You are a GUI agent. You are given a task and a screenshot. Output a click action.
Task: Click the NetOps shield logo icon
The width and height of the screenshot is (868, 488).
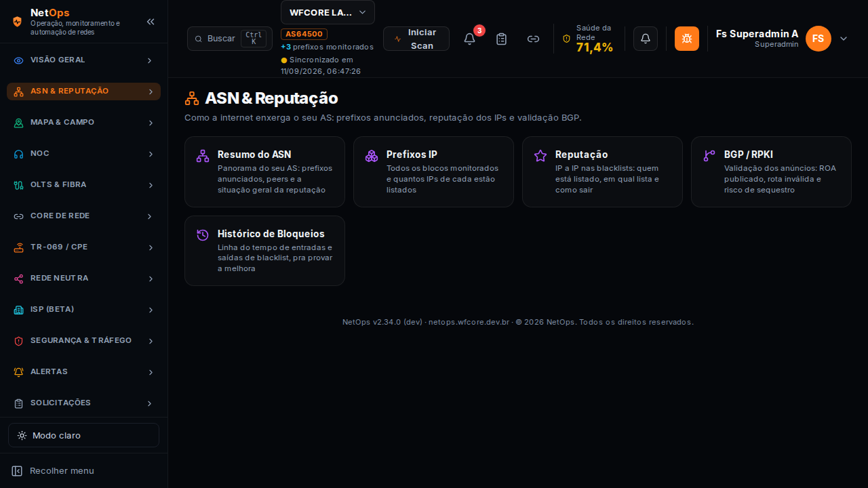(x=18, y=22)
